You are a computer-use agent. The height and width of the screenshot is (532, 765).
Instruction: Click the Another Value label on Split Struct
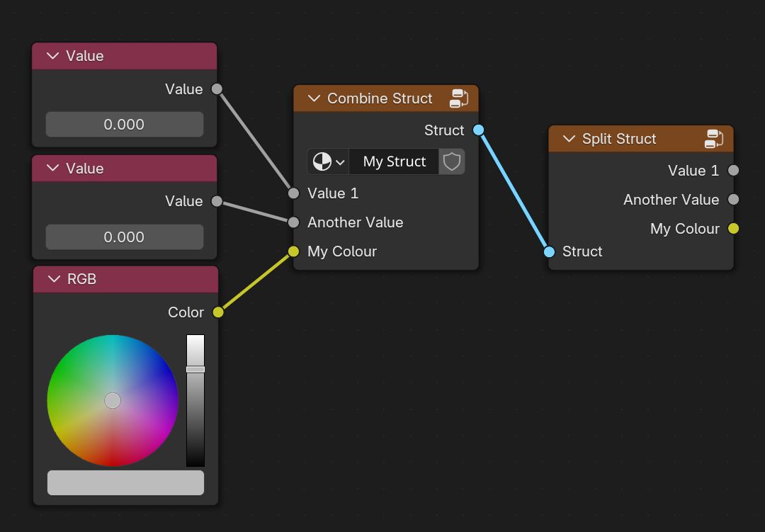click(671, 200)
